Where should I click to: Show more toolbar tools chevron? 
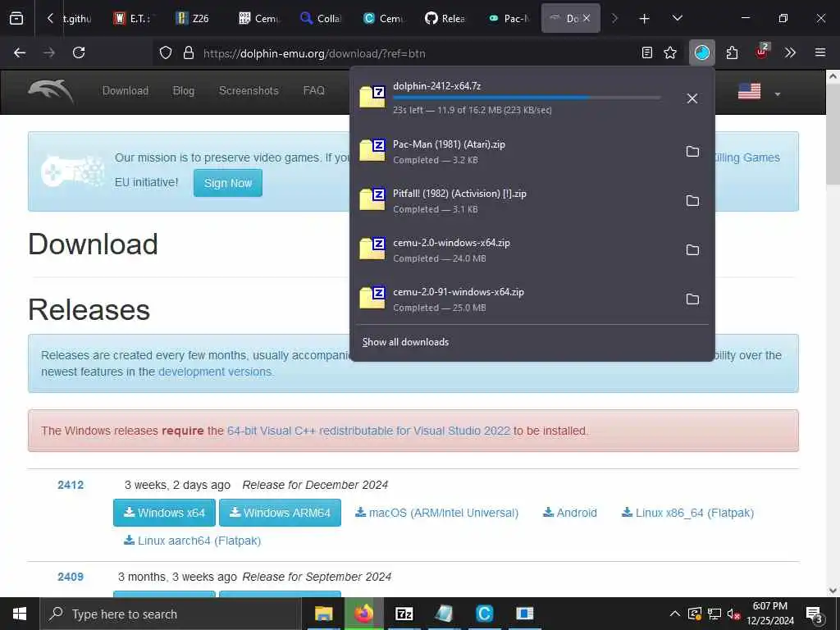coord(790,52)
